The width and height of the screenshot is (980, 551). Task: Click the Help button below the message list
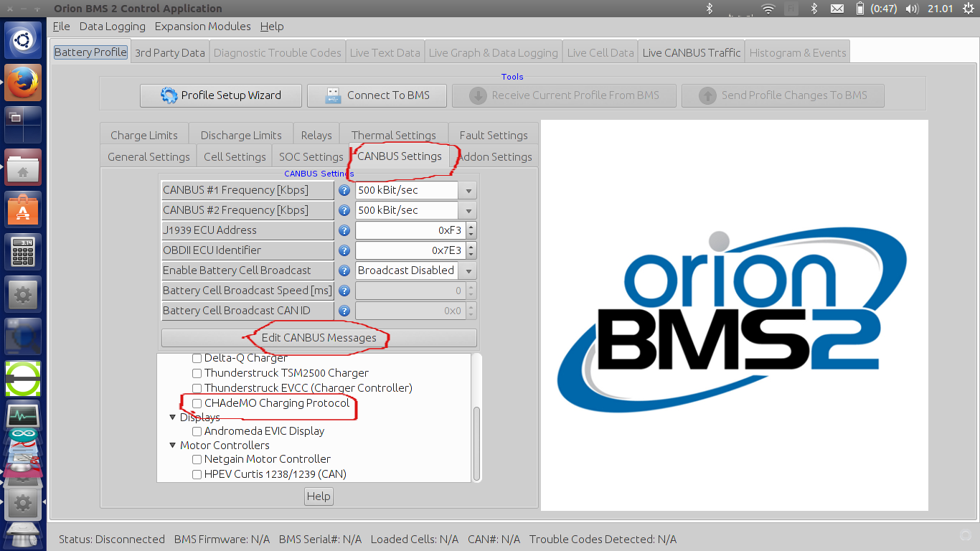319,496
